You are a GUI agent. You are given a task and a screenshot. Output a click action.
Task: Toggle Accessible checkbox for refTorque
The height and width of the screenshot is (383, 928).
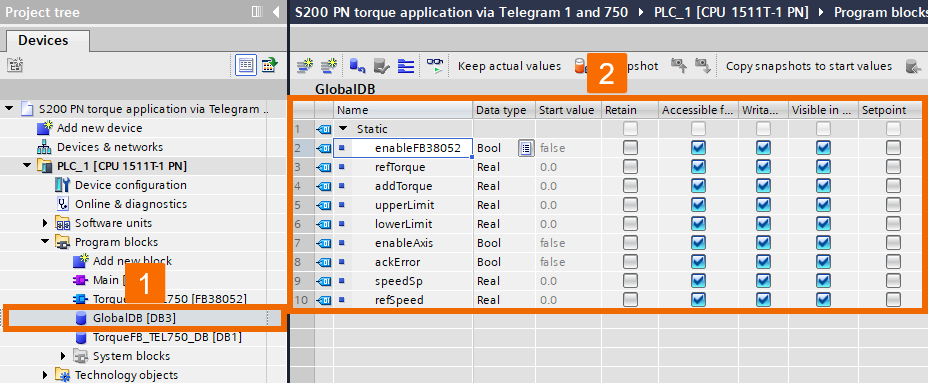click(x=698, y=167)
